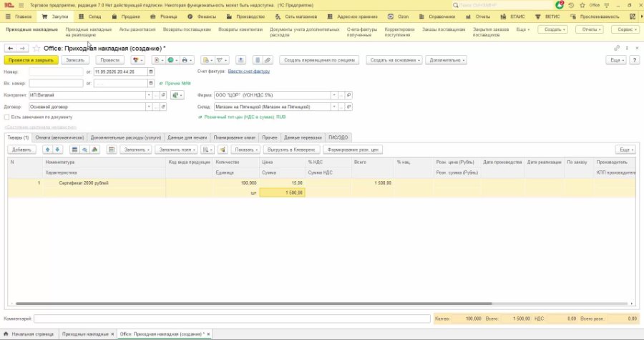Image resolution: width=644 pixels, height=340 pixels.
Task: Open 'Создать на основании' dropdown
Action: 395,60
